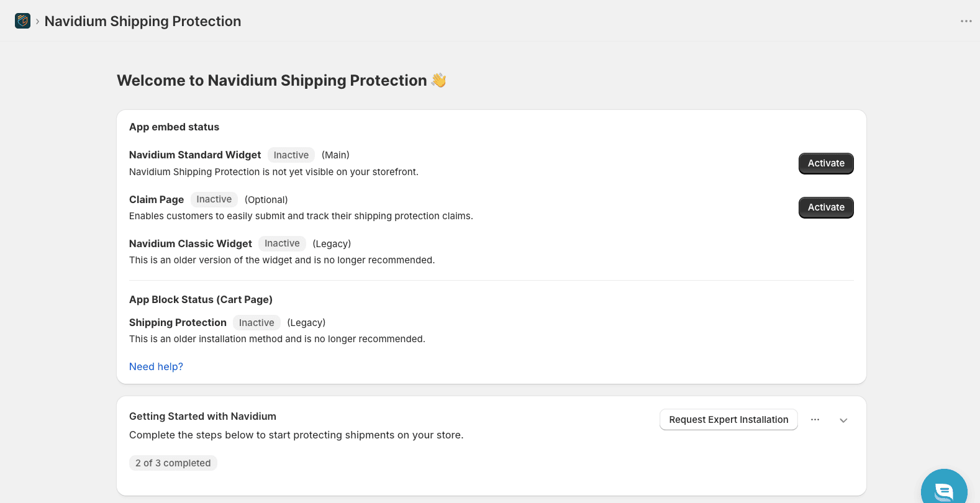980x503 pixels.
Task: Open the top-right three-dot page menu
Action: 966,21
